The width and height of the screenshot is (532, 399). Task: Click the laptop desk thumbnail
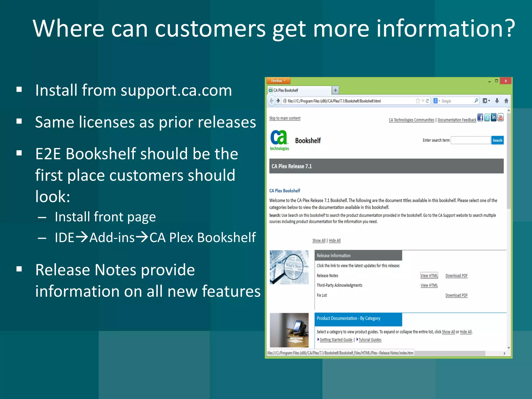point(289,330)
